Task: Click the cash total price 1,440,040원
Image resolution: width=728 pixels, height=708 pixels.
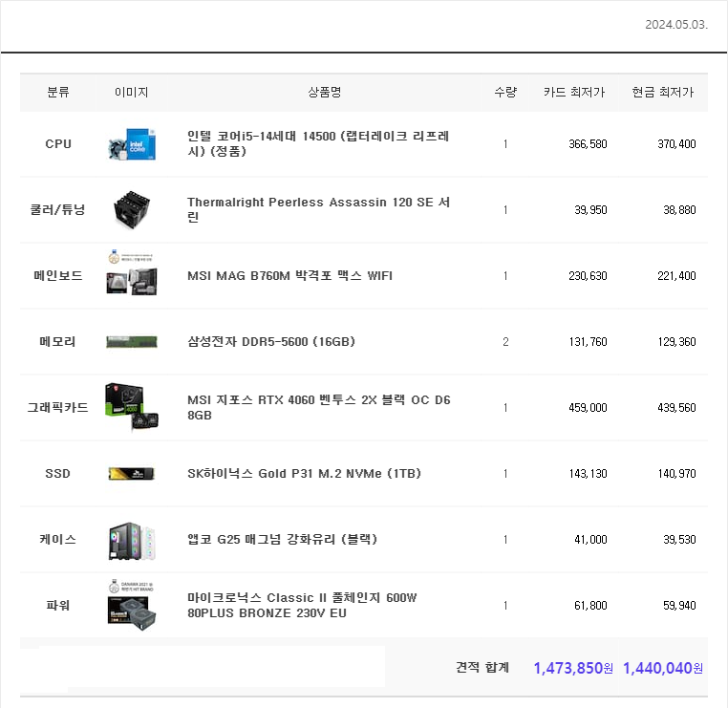Action: [x=662, y=668]
